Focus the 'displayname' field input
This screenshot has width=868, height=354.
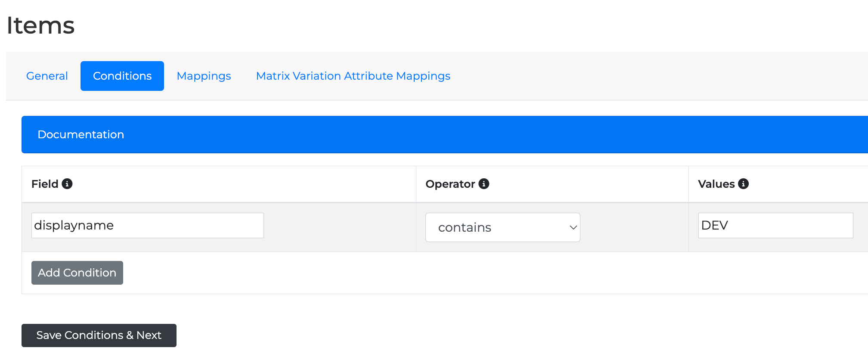[x=147, y=225]
